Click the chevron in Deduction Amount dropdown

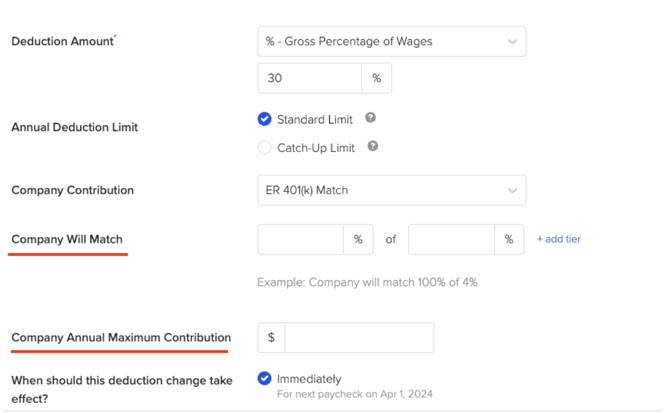[512, 42]
